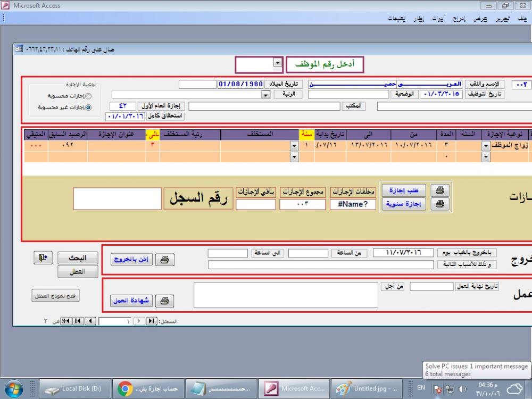This screenshot has width=532, height=399.
Task: Click the exit door icon button
Action: [43, 258]
